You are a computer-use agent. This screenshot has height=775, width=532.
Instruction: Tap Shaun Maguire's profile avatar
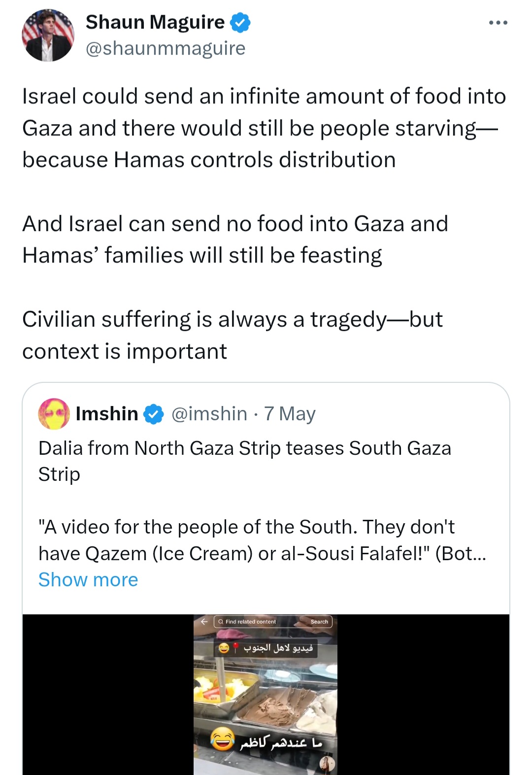48,35
